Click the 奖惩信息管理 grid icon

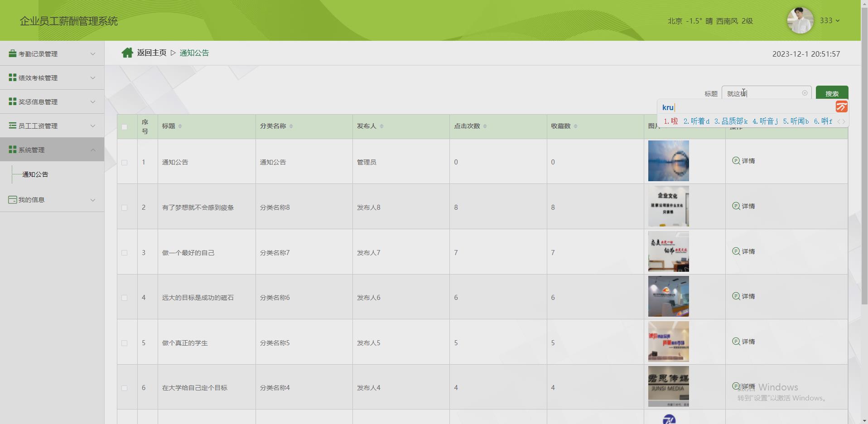[13, 101]
